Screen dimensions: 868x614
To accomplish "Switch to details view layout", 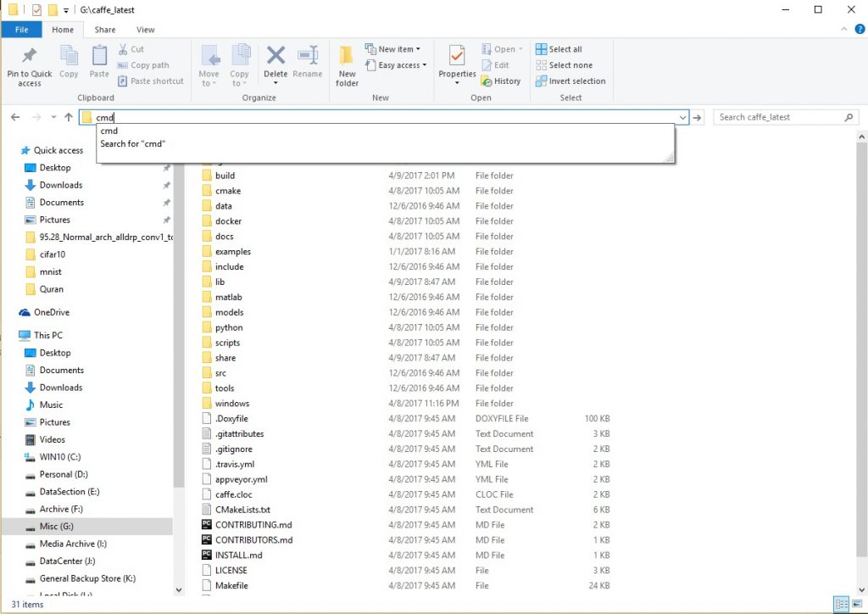I will click(839, 604).
